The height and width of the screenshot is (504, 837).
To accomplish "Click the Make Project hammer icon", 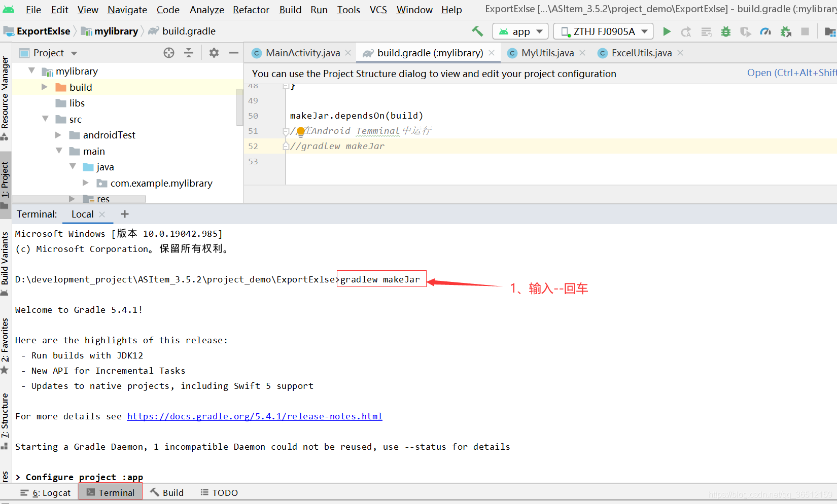I will point(477,31).
